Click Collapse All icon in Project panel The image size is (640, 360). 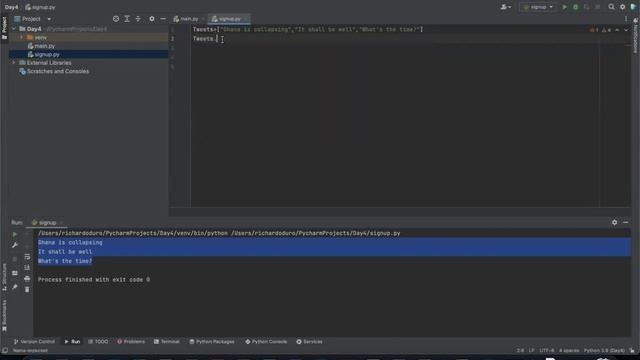pos(138,19)
